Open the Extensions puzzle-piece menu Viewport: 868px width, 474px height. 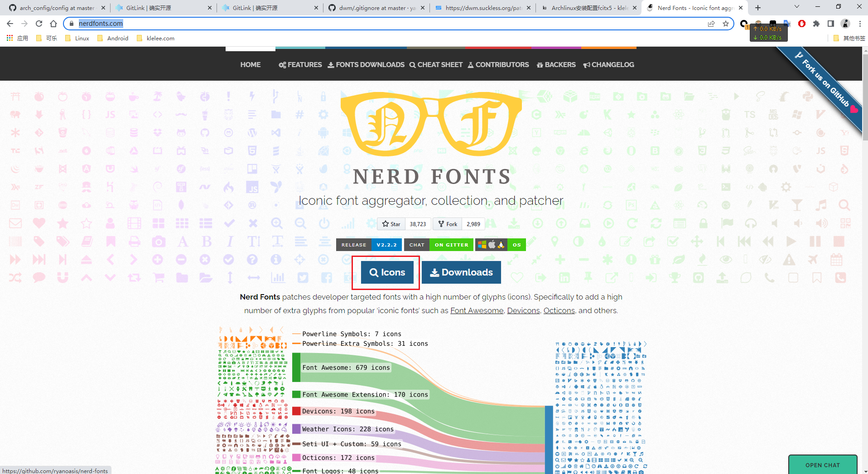click(x=816, y=24)
